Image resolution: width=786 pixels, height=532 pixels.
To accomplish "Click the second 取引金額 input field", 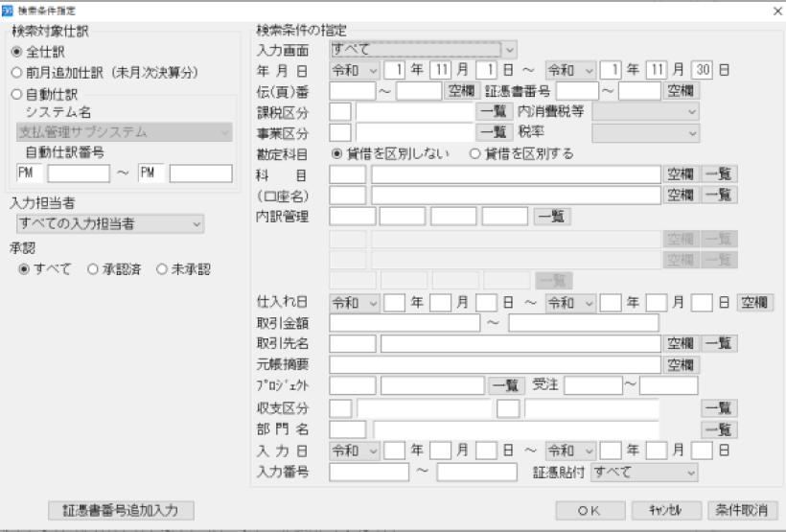I will (x=584, y=323).
